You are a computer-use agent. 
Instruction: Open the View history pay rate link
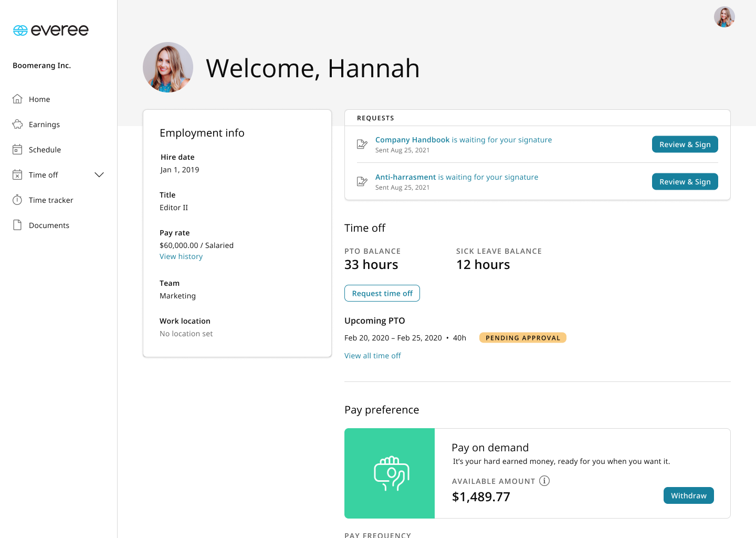(181, 256)
